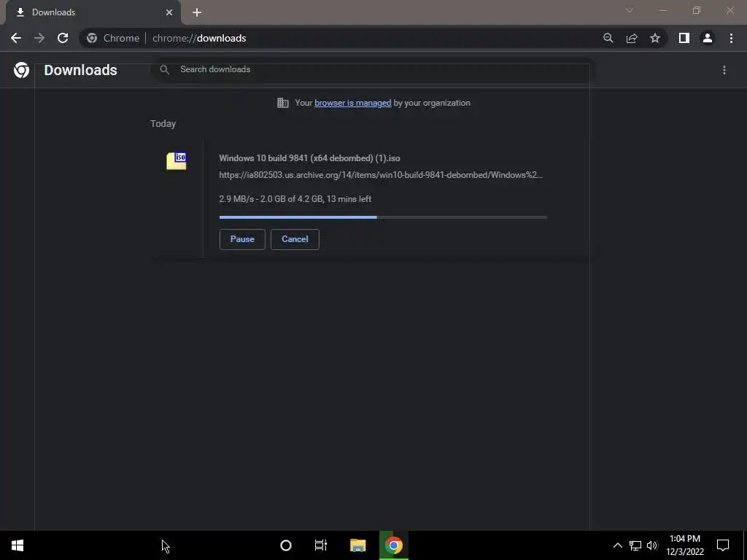Open Chrome's main three-dot menu
The image size is (747, 560).
point(731,38)
